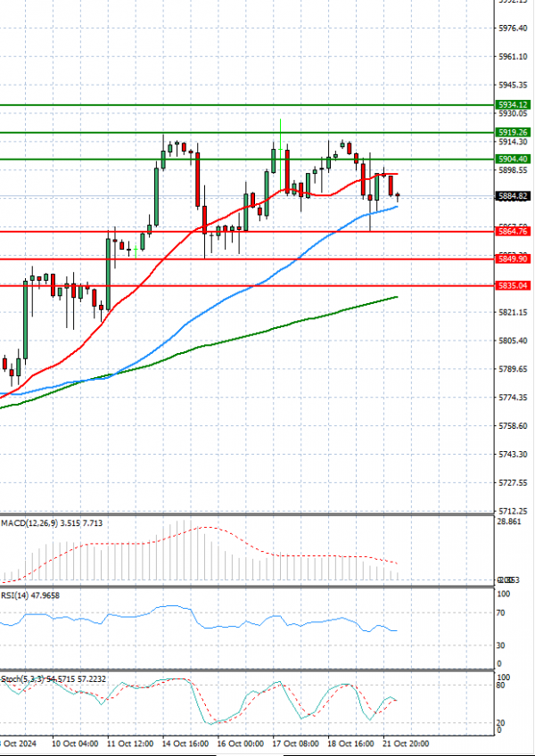Click the 5727.55 price axis value
This screenshot has height=756, width=535.
coord(514,482)
